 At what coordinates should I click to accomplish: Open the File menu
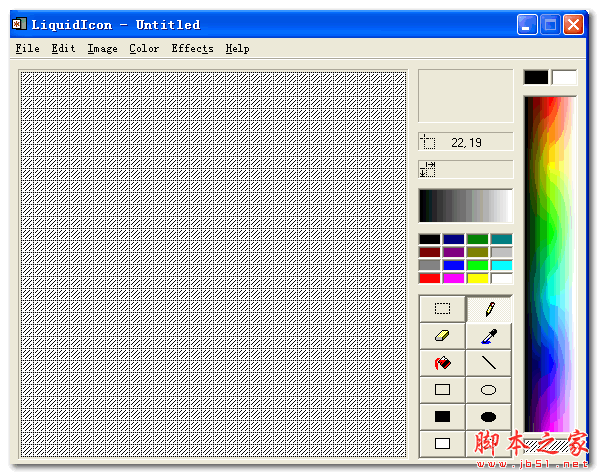(28, 49)
